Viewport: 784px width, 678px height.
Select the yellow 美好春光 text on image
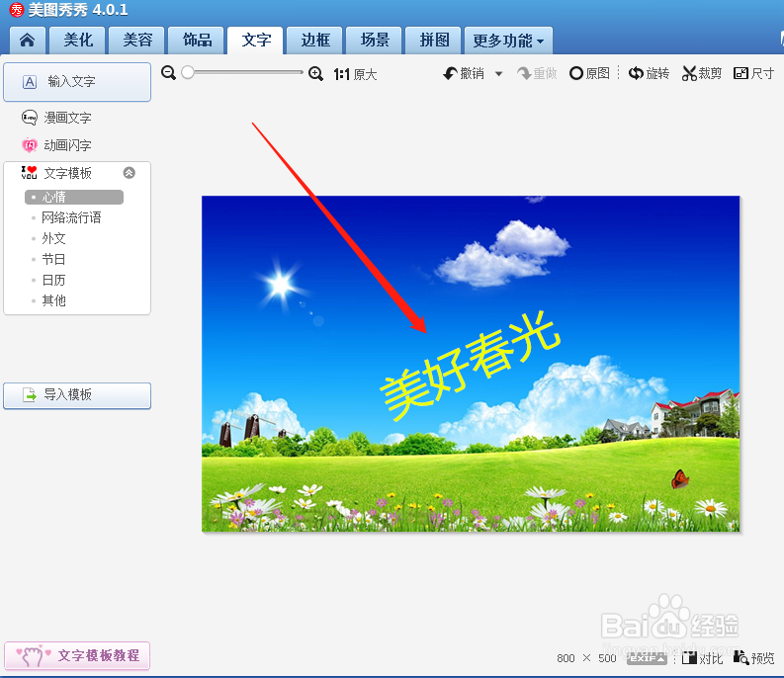click(470, 366)
